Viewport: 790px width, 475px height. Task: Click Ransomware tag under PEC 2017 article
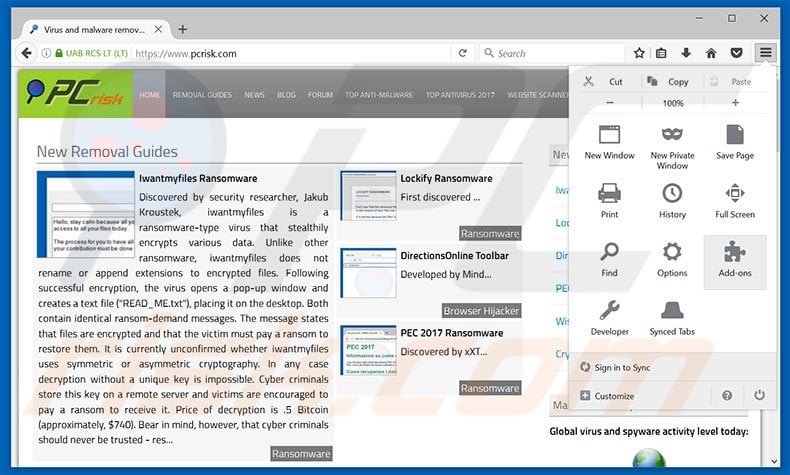[x=490, y=388]
